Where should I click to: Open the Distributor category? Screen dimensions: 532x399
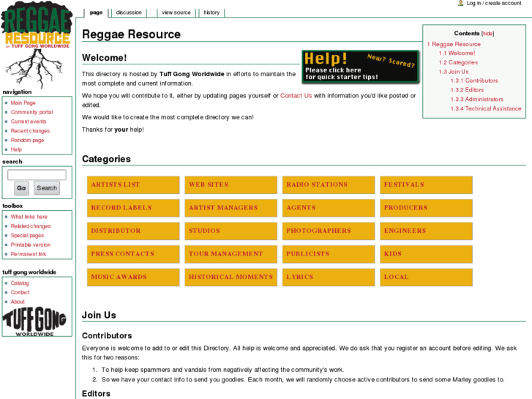133,231
